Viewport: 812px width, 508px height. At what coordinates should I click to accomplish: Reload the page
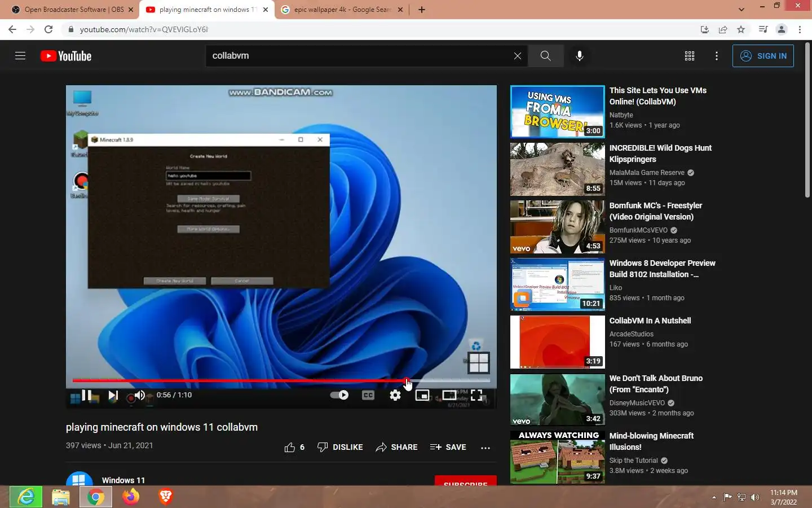[x=48, y=29]
